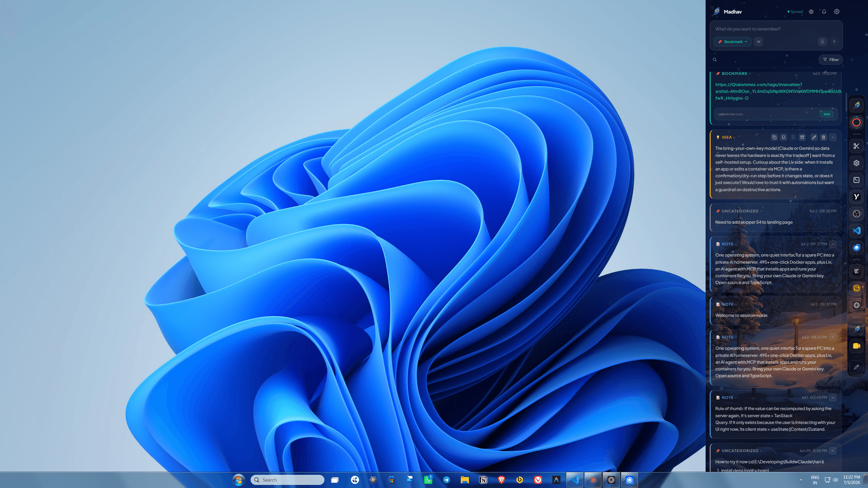Select the 'Need to add skipper 54' note text

(754, 222)
